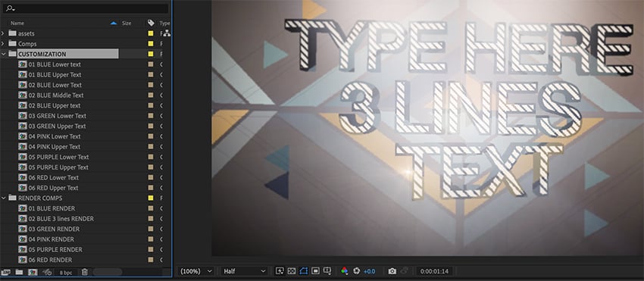Click the composition preview image

[x=427, y=128]
